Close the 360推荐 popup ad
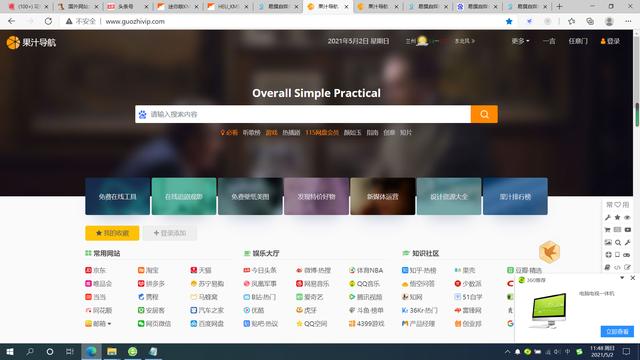640x360 pixels. [x=633, y=278]
